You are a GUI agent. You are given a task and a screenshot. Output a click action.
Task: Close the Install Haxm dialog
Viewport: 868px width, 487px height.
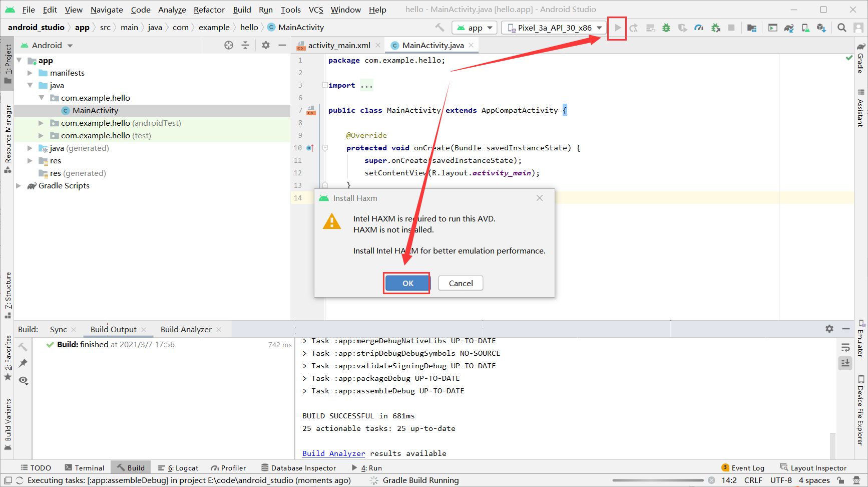(x=539, y=198)
